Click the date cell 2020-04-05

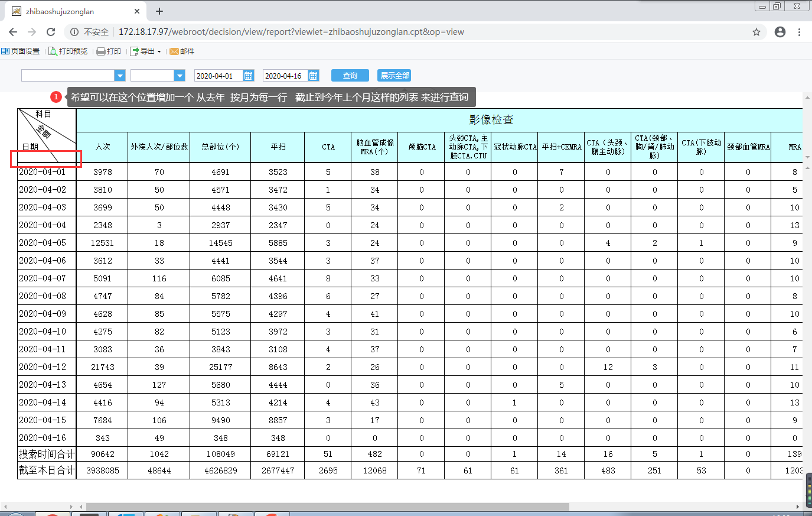[47, 243]
